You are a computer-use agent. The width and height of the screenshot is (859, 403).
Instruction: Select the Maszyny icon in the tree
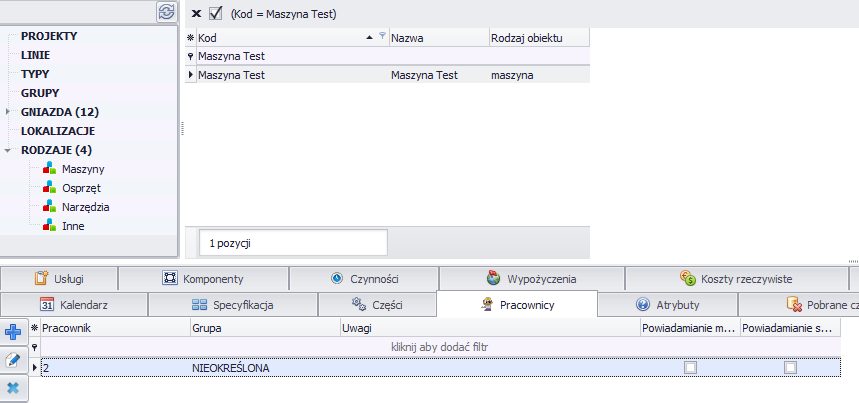(50, 169)
